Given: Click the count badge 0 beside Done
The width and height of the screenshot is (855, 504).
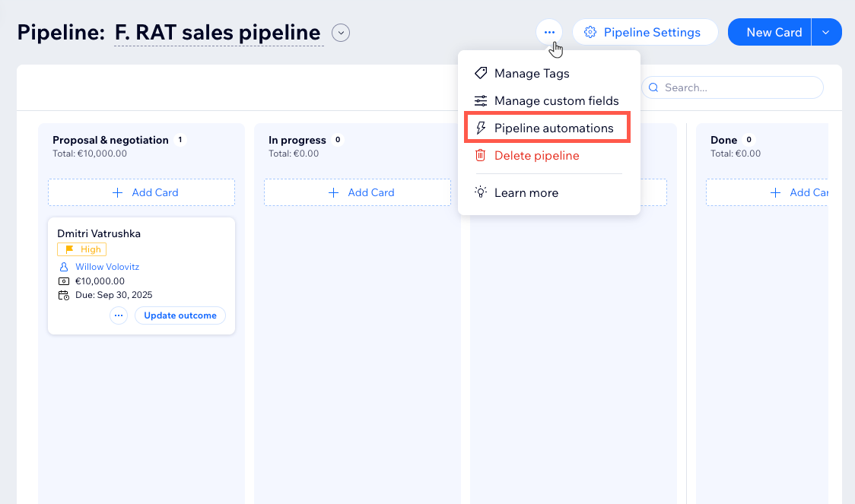Looking at the screenshot, I should click(x=749, y=140).
